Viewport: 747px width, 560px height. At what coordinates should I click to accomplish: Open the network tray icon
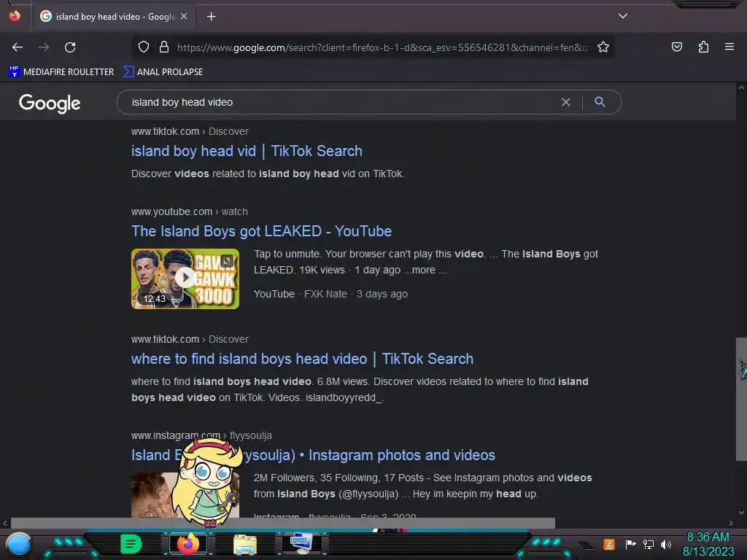click(x=648, y=544)
